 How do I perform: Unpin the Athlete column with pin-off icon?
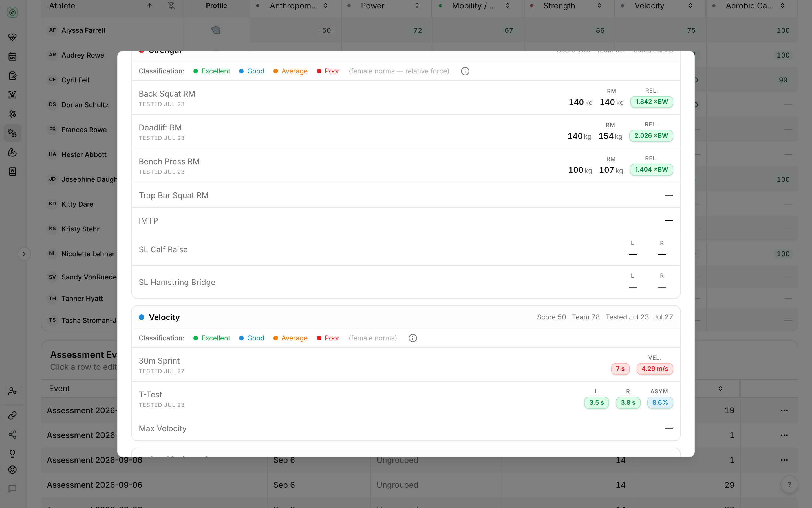coord(171,6)
